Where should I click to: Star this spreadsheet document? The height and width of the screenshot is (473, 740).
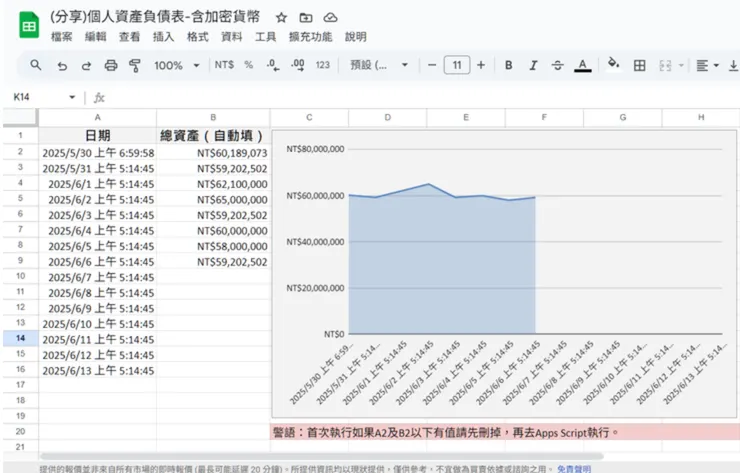281,18
